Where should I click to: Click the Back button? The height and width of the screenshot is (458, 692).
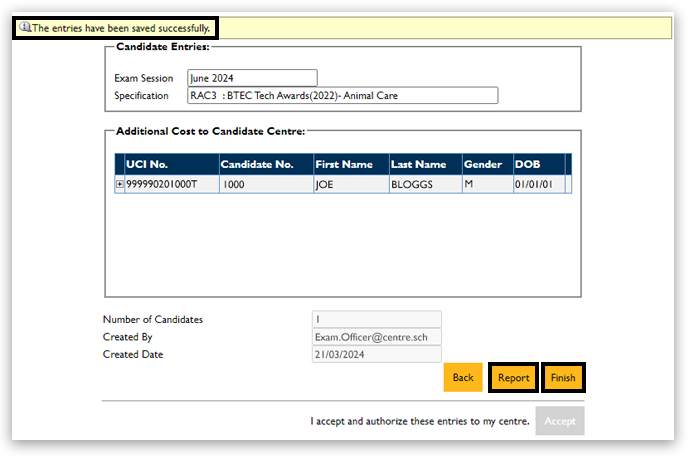tap(463, 378)
